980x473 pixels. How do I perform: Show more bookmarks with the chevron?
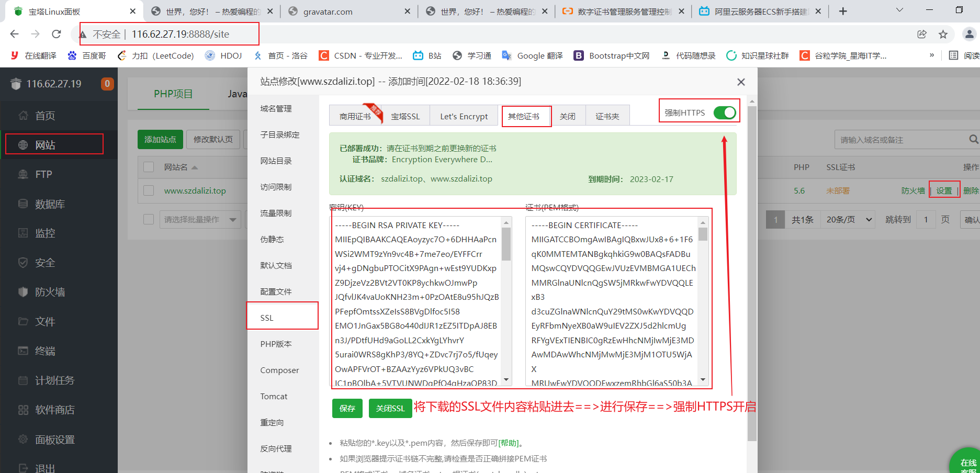(x=932, y=55)
